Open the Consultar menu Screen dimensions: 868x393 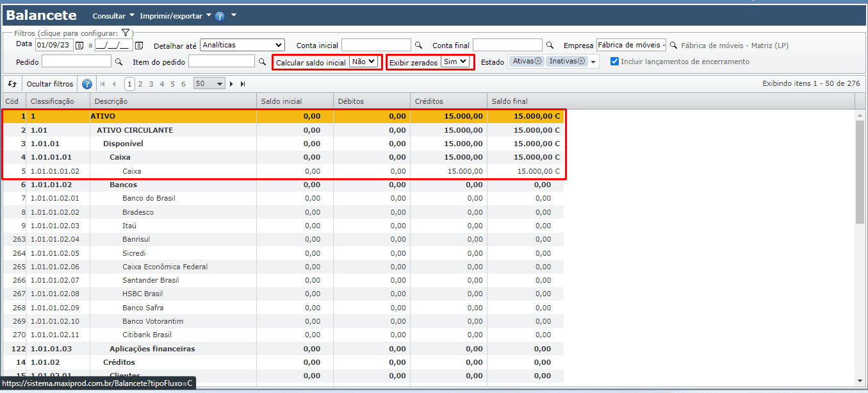coord(113,15)
